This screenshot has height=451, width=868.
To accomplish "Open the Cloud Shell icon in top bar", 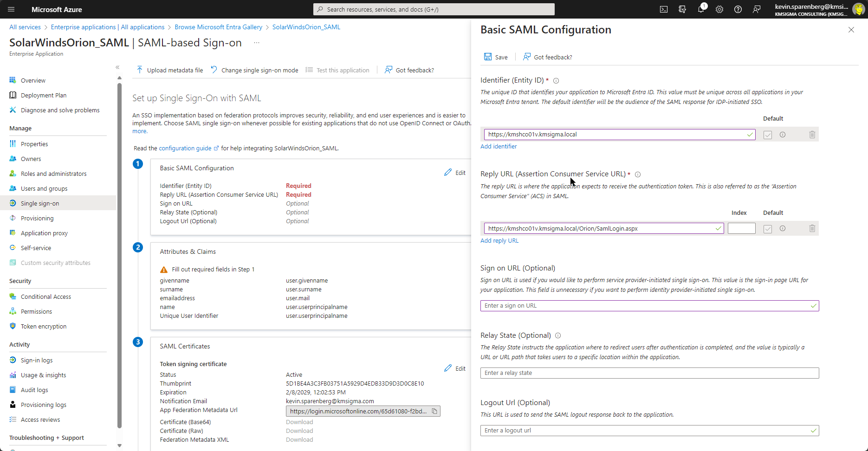I will pos(664,9).
